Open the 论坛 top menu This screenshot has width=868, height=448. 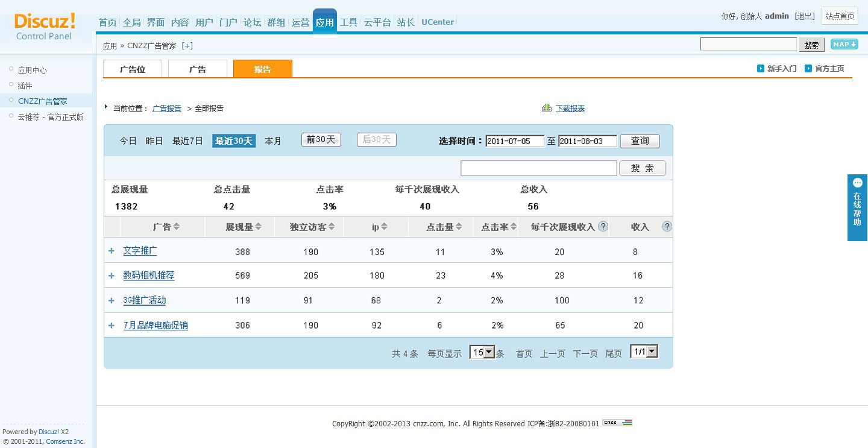252,22
